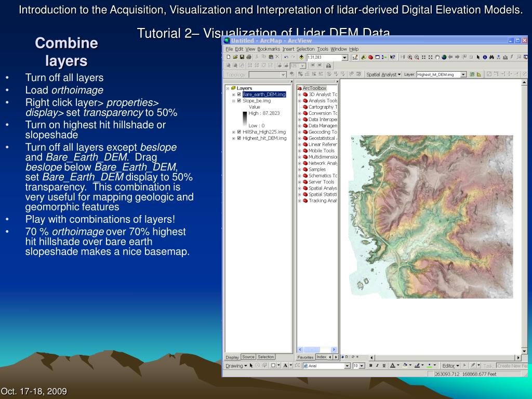Open the File menu

click(x=229, y=49)
